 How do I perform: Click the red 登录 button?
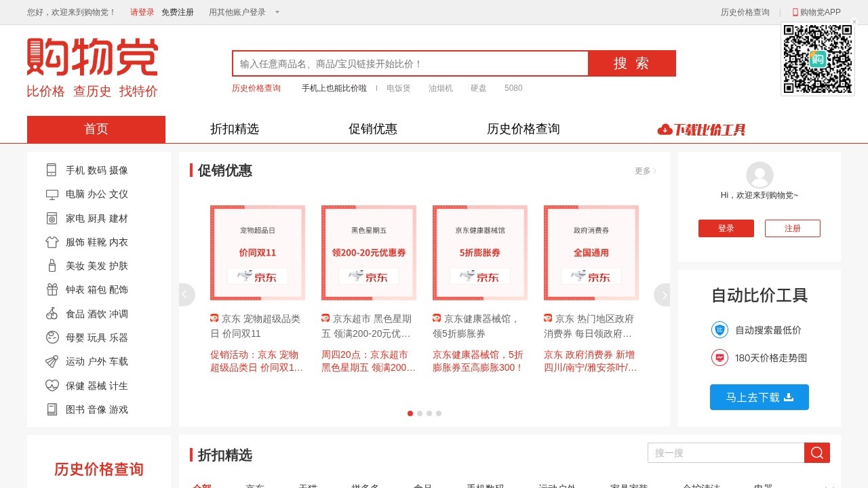click(726, 228)
